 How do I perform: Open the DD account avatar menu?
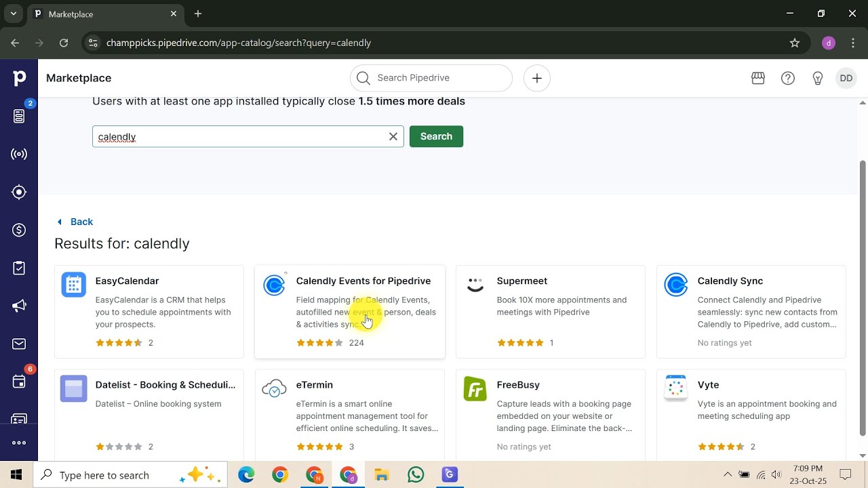[846, 78]
